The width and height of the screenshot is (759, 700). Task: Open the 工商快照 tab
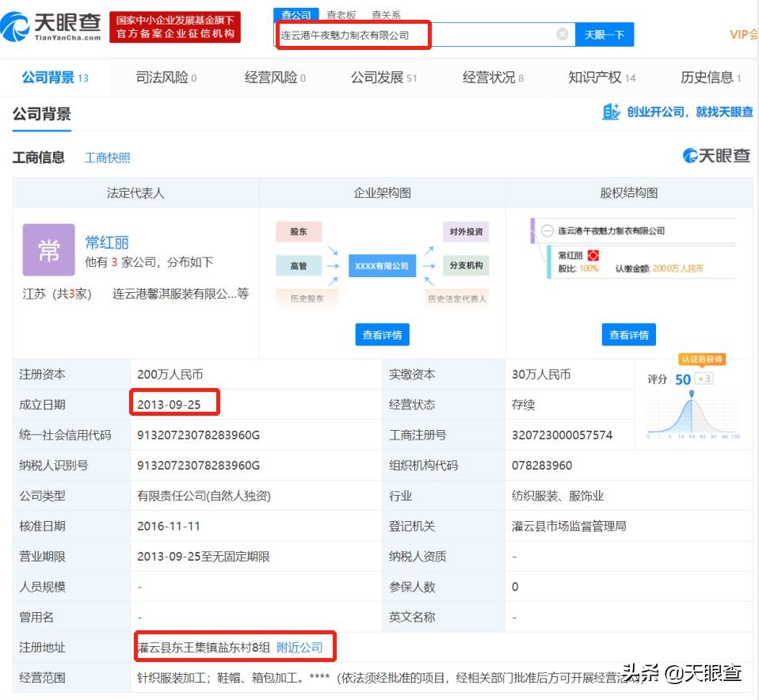click(x=106, y=157)
